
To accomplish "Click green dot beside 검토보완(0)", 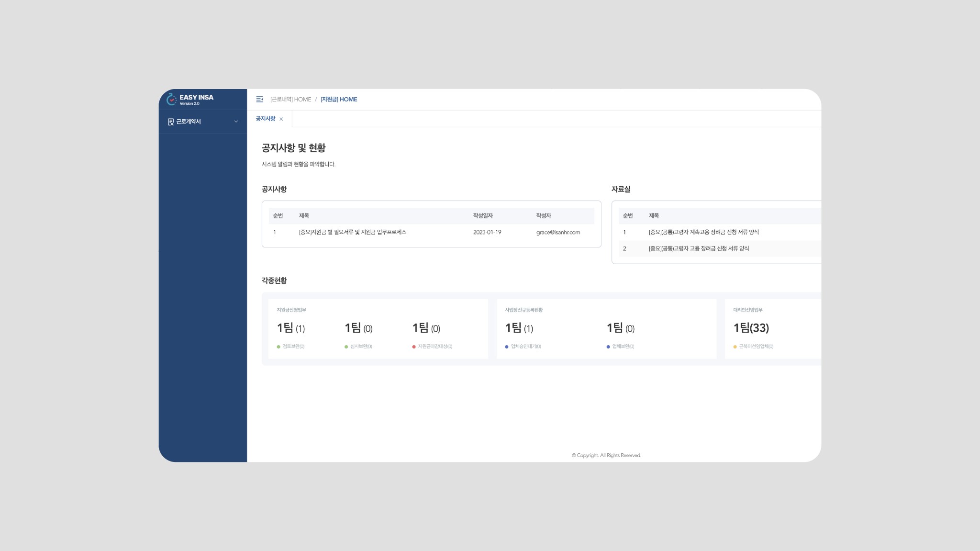I will (x=278, y=347).
